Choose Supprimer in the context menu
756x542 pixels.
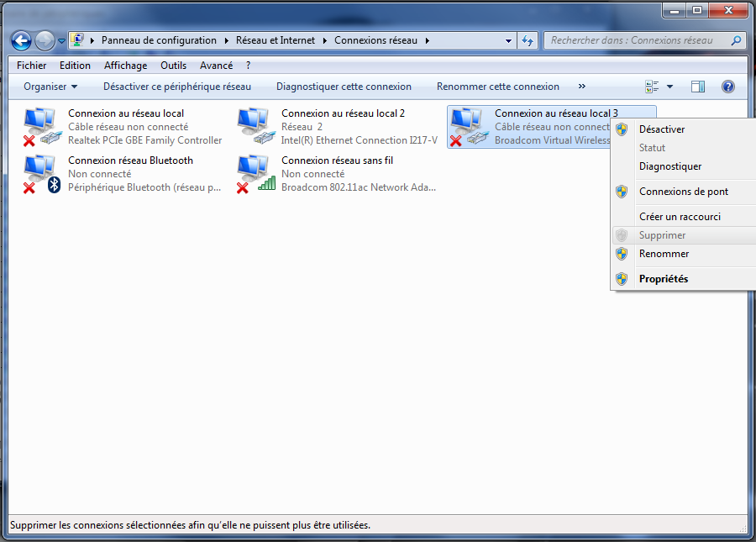pyautogui.click(x=684, y=235)
